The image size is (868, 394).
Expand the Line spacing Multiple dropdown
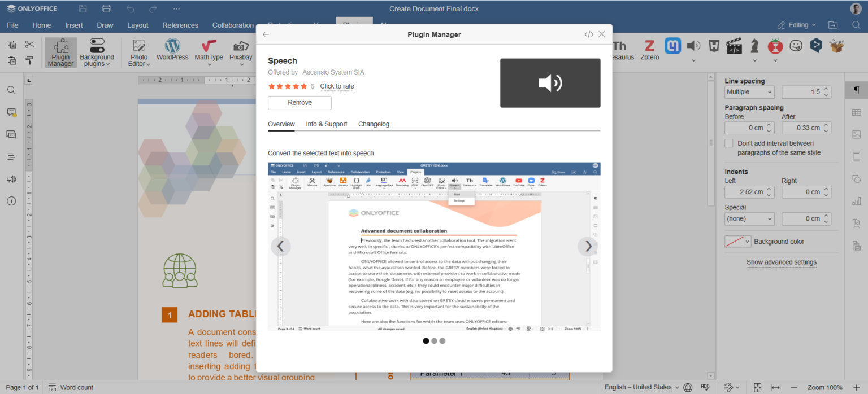point(749,92)
